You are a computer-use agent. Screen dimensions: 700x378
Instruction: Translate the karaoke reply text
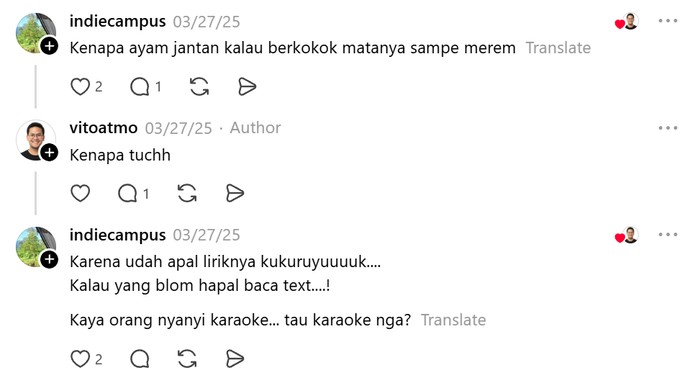tap(453, 320)
